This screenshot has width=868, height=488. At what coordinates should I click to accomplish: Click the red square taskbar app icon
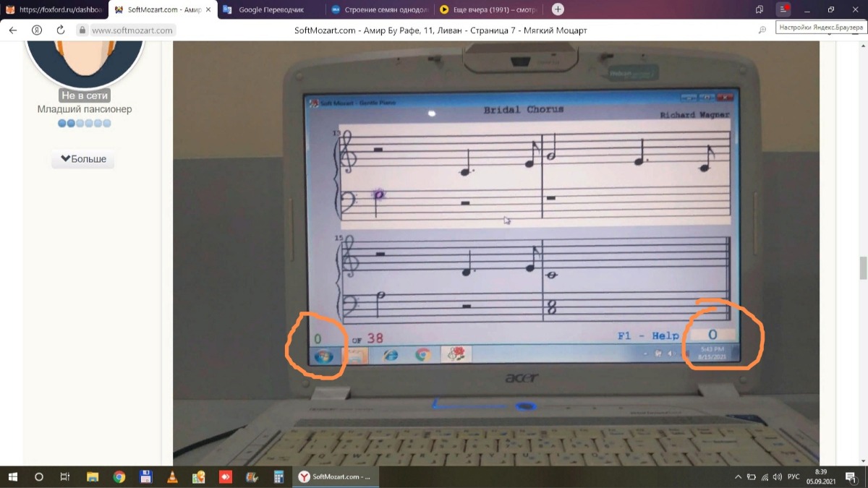pos(225,477)
